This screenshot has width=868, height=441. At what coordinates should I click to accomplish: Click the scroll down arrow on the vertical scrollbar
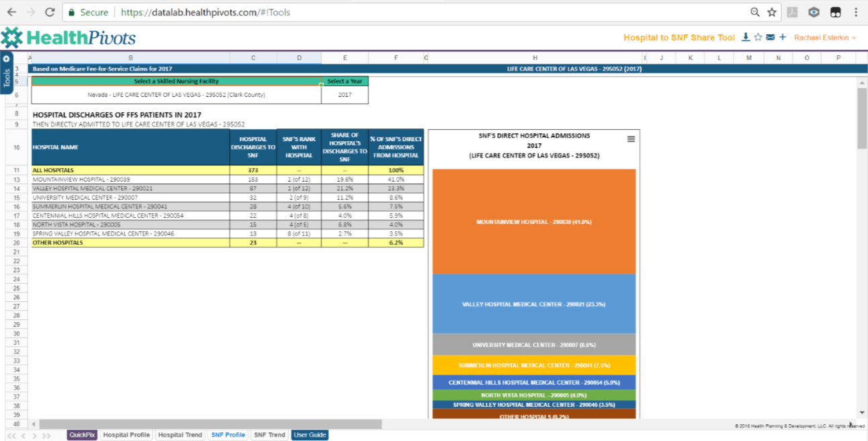(862, 412)
